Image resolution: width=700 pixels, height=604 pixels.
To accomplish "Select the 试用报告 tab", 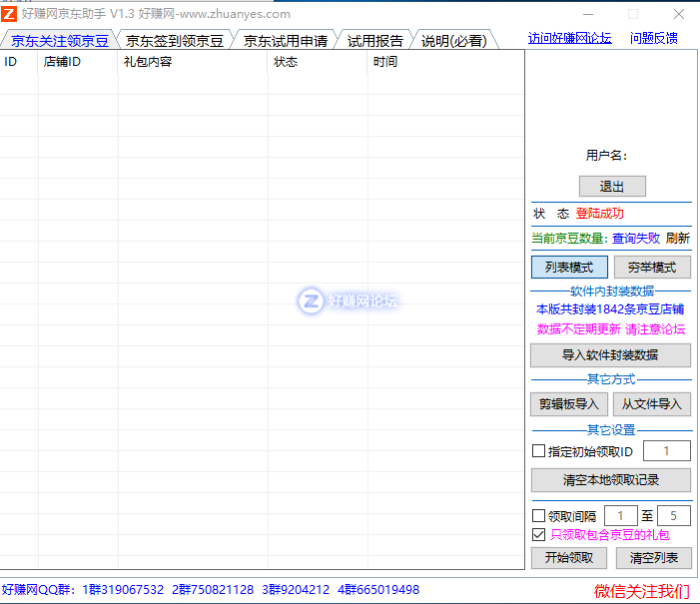I will pyautogui.click(x=374, y=41).
